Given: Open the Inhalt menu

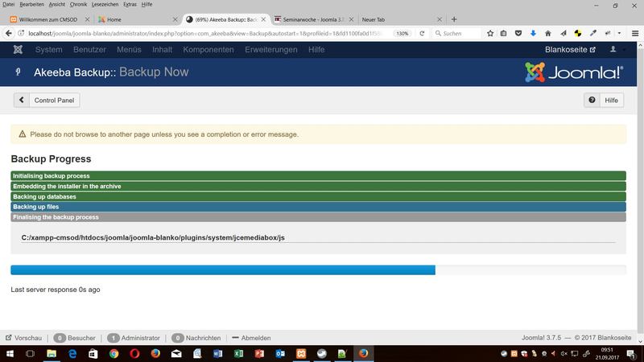Looking at the screenshot, I should tap(163, 50).
